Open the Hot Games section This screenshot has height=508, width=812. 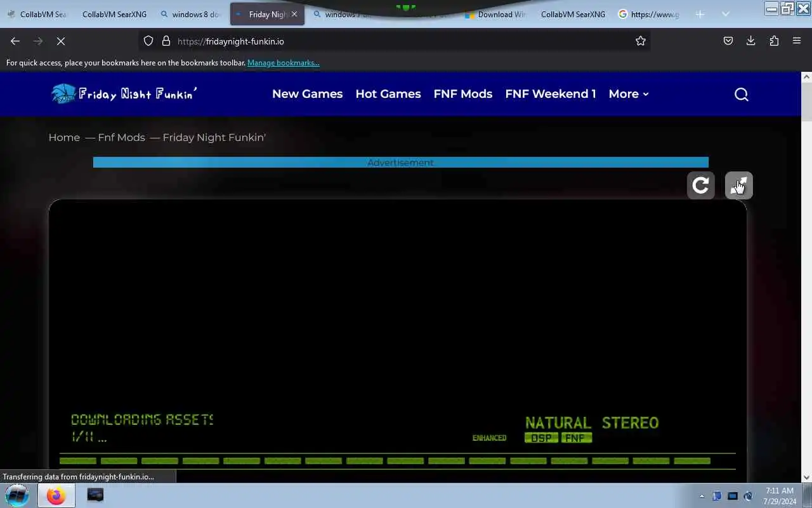tap(388, 94)
